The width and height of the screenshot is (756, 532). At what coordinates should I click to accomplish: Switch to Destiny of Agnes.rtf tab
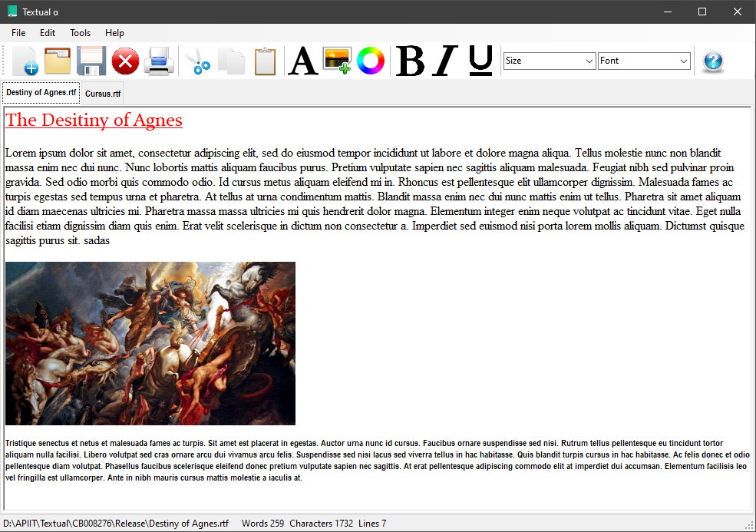(41, 93)
